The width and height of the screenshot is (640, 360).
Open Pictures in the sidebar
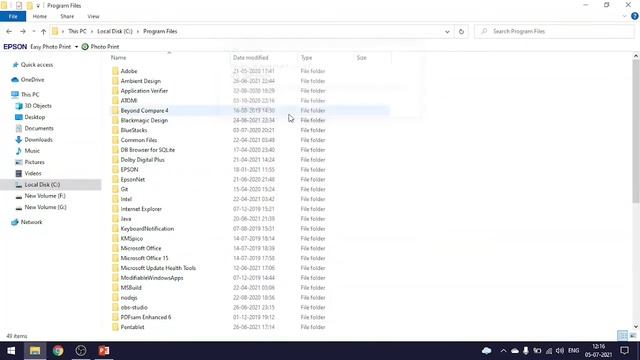point(30,162)
